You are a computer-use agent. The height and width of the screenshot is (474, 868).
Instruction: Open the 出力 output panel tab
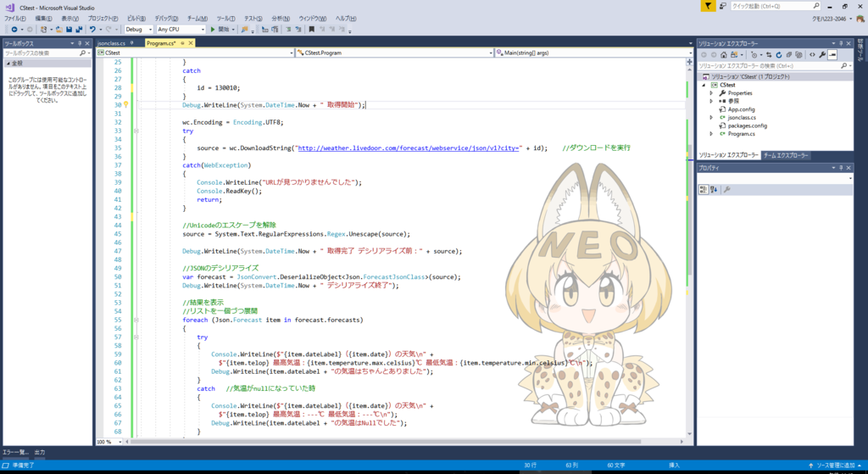[40, 453]
